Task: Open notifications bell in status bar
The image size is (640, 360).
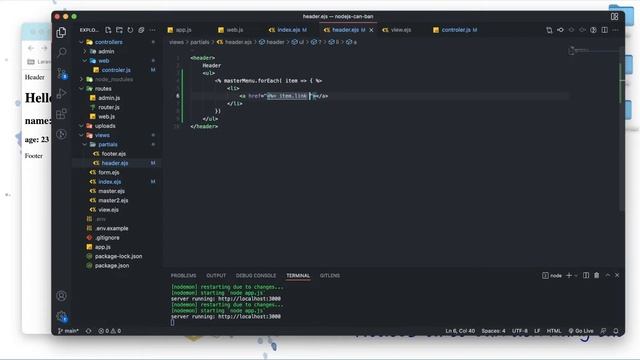Action: tap(616, 331)
